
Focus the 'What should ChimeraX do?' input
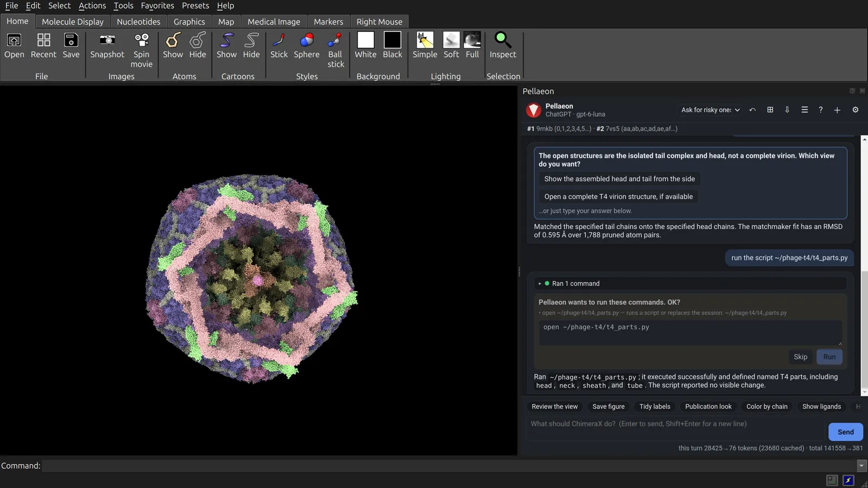coord(676,428)
